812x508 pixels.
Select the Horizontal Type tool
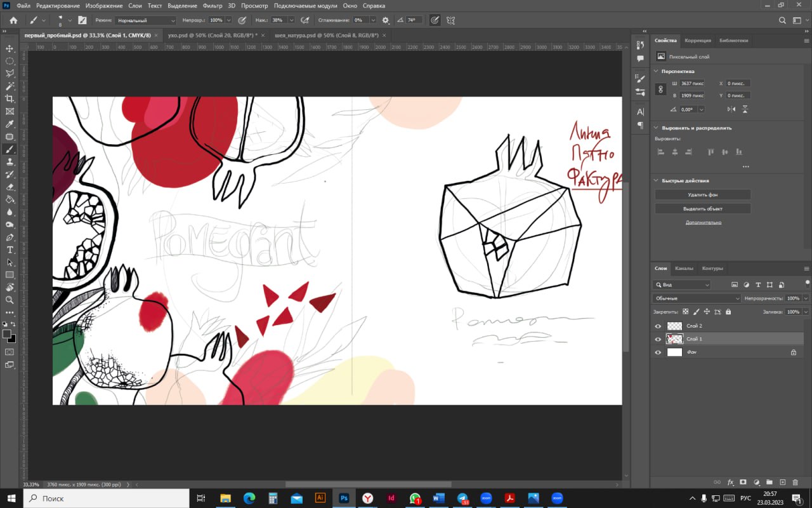[x=10, y=250]
